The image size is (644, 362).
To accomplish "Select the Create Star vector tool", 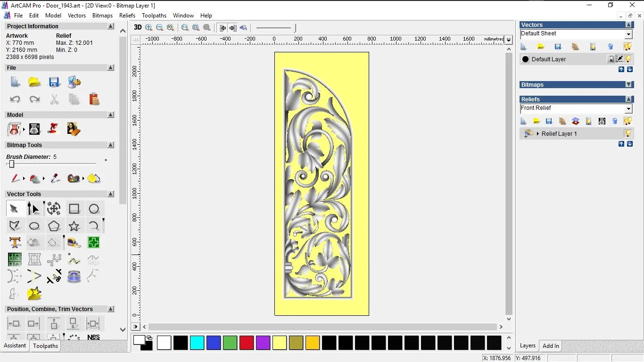I will coord(74,226).
